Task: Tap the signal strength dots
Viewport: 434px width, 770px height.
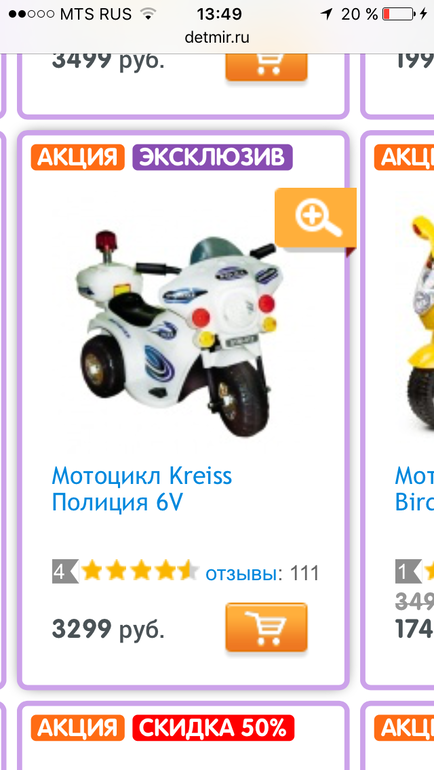Action: coord(31,14)
